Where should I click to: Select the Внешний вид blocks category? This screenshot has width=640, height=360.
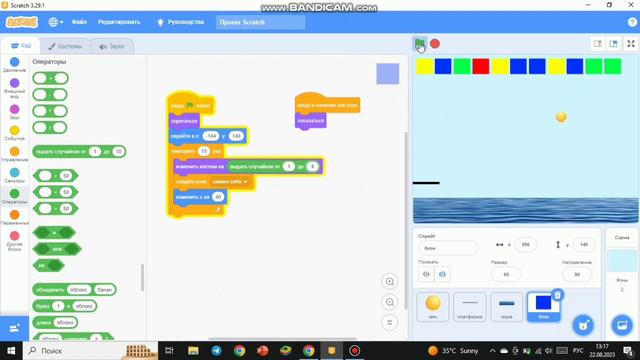click(14, 88)
